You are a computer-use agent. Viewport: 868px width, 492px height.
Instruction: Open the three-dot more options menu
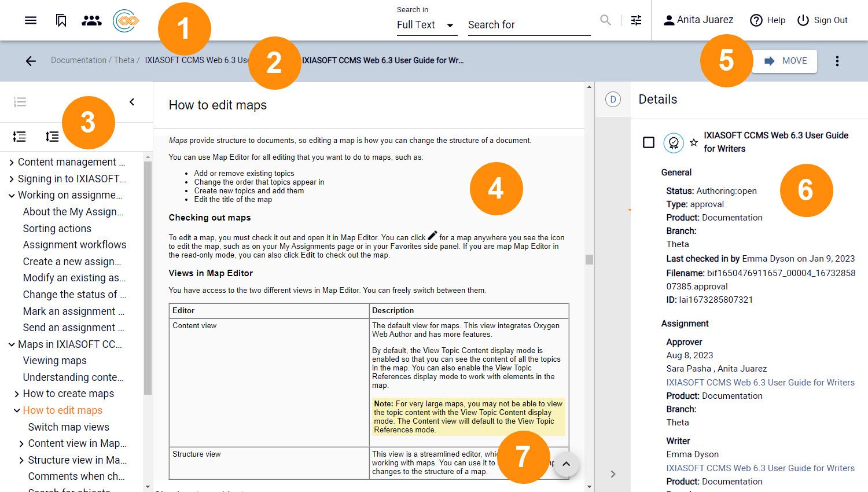click(837, 61)
